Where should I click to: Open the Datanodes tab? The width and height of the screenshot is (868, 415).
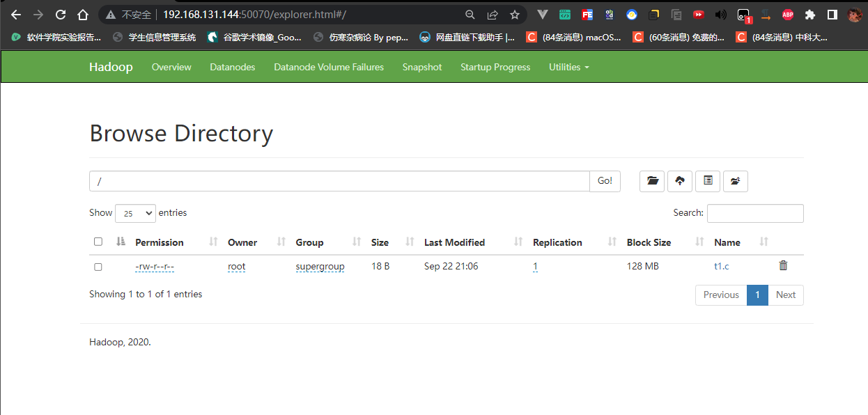point(232,68)
